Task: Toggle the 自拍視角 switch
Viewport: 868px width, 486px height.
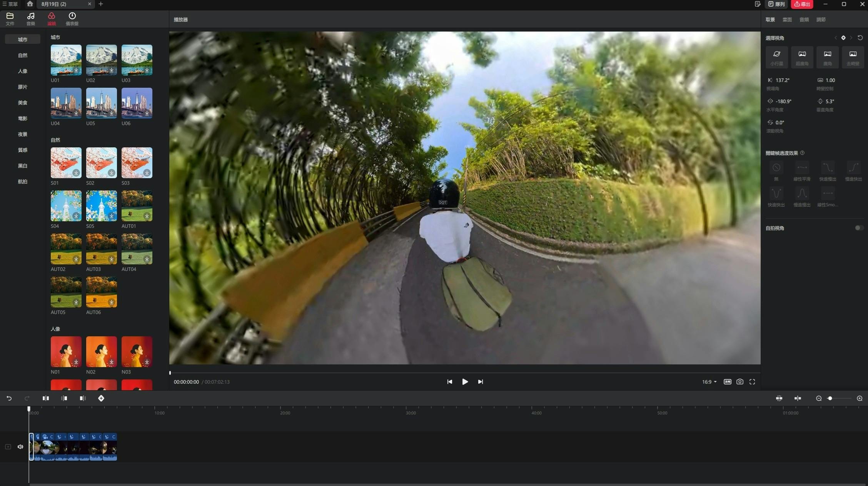Action: tap(859, 228)
